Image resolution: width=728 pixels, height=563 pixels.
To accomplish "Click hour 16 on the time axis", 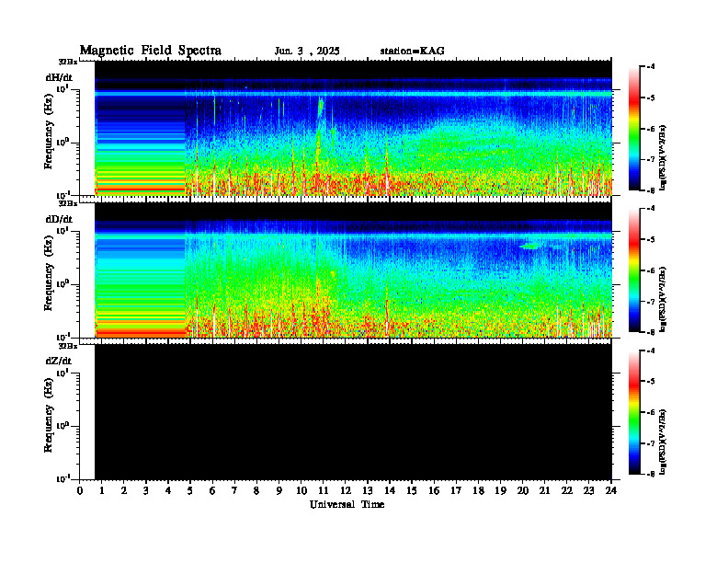I will coord(434,491).
